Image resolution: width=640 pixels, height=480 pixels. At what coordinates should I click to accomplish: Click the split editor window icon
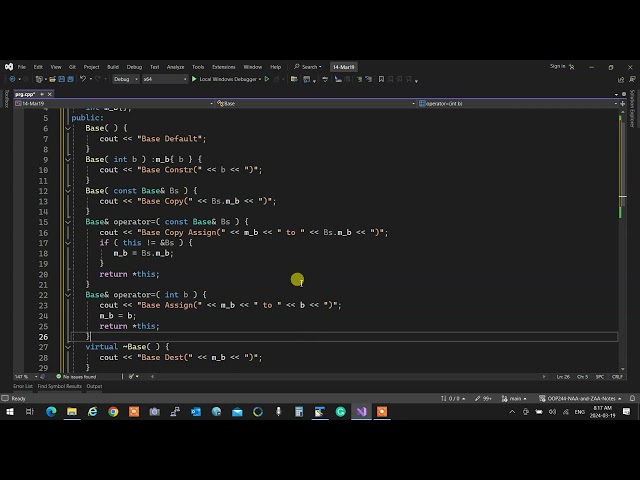[x=622, y=104]
